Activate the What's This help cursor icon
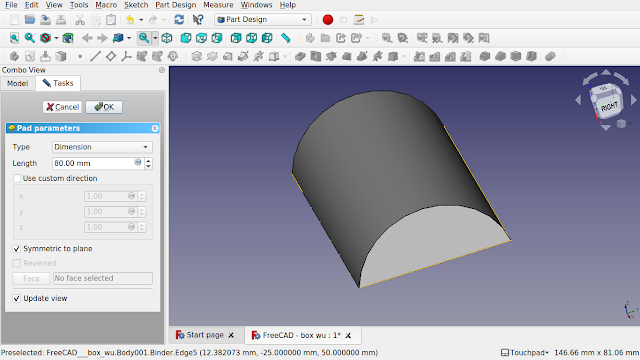640x360 pixels. coord(198,20)
